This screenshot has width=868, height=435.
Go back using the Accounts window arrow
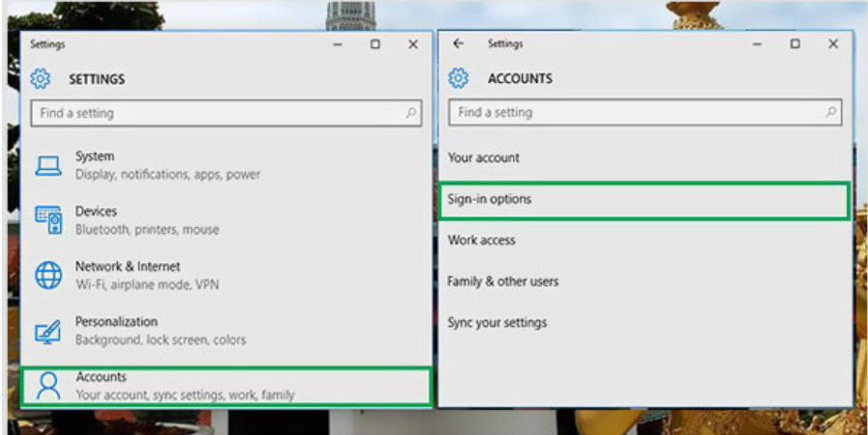point(459,43)
